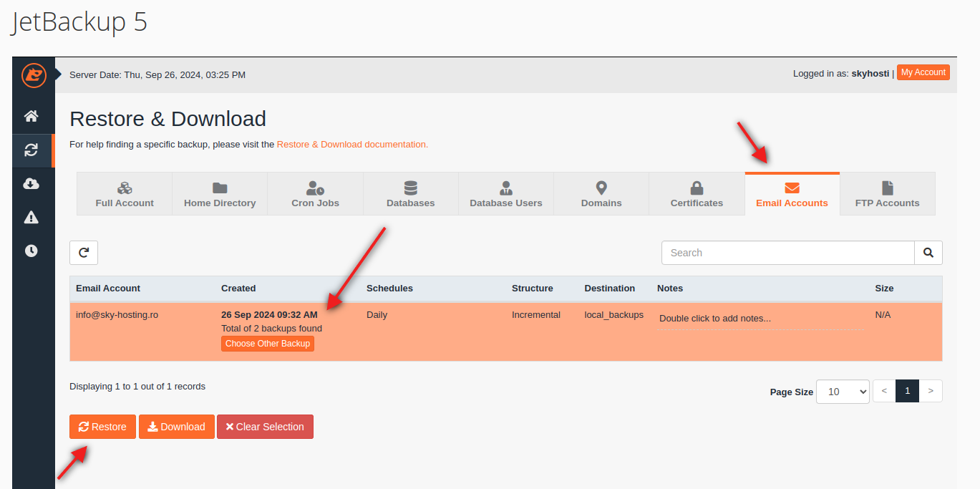The width and height of the screenshot is (980, 489).
Task: Click the refresh list icon button
Action: [84, 253]
